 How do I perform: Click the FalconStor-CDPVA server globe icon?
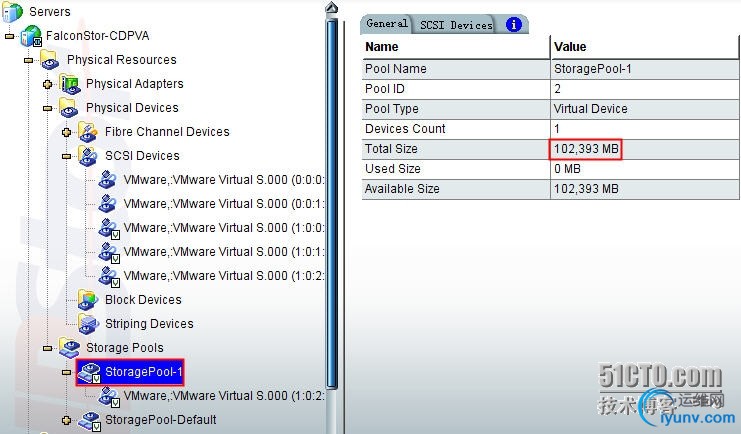point(31,36)
